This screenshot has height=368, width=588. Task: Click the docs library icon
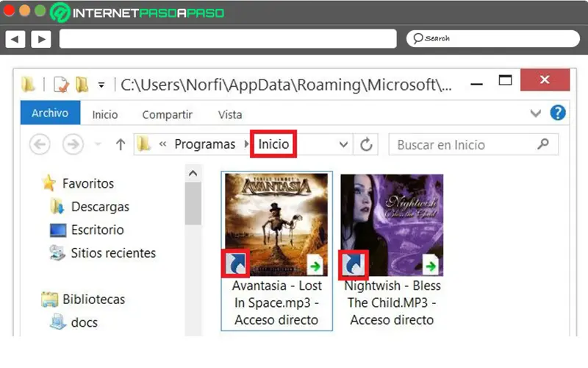point(58,322)
